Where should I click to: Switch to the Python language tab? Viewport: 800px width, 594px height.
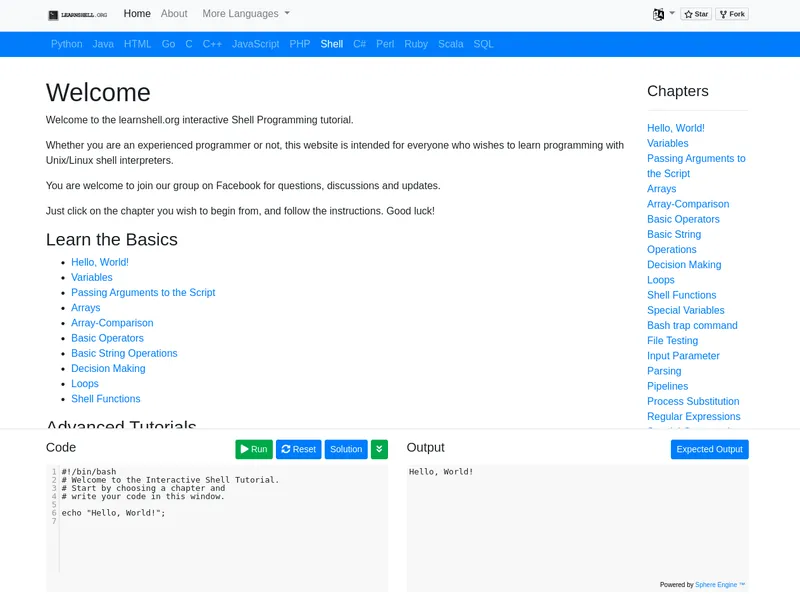[x=67, y=44]
